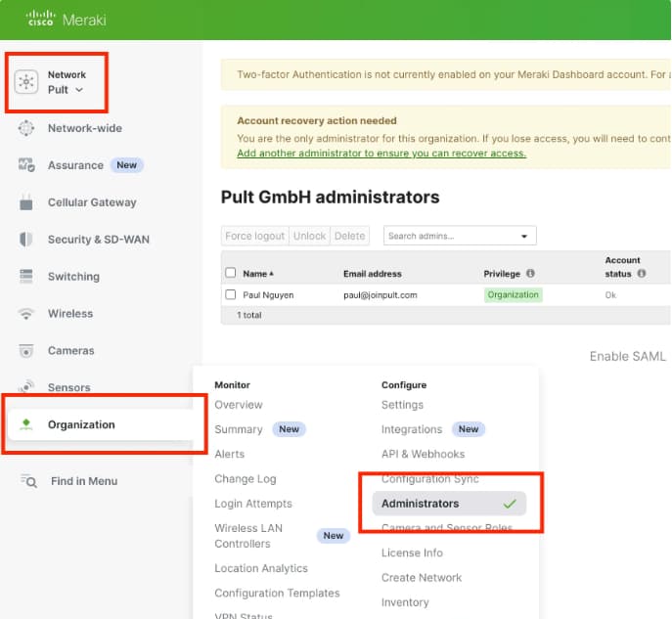Open Cellular Gateway menu
The image size is (672, 619).
point(92,202)
